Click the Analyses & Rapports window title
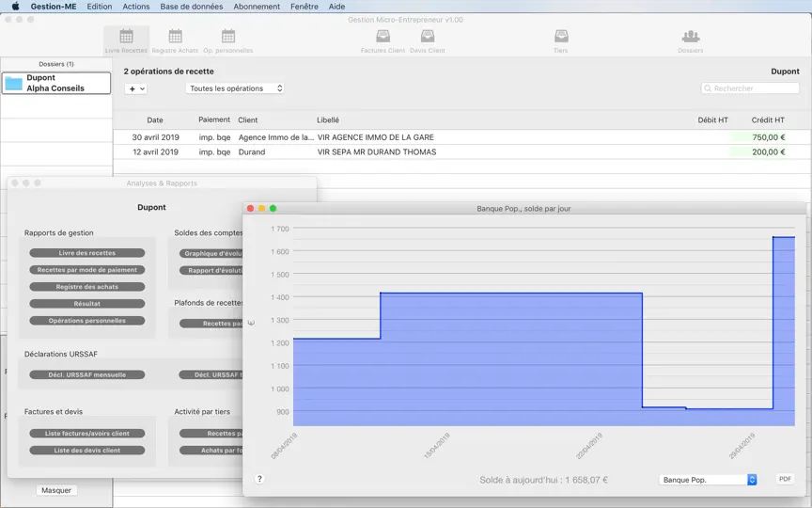 click(x=162, y=183)
